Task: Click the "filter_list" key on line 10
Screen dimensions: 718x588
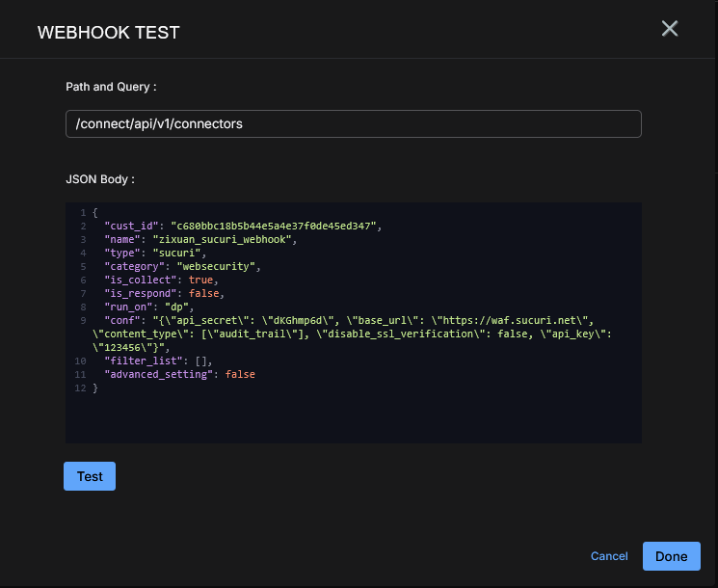Action: tap(144, 361)
